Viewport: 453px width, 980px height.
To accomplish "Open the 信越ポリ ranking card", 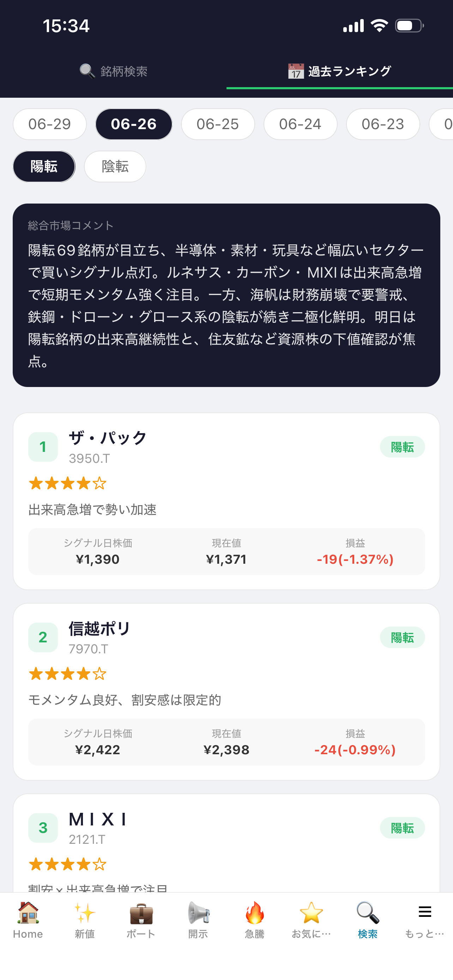I will [x=226, y=692].
